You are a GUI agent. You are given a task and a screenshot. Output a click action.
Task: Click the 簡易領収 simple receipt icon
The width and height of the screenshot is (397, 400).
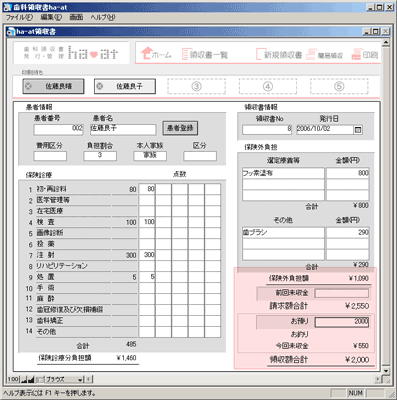point(324,55)
